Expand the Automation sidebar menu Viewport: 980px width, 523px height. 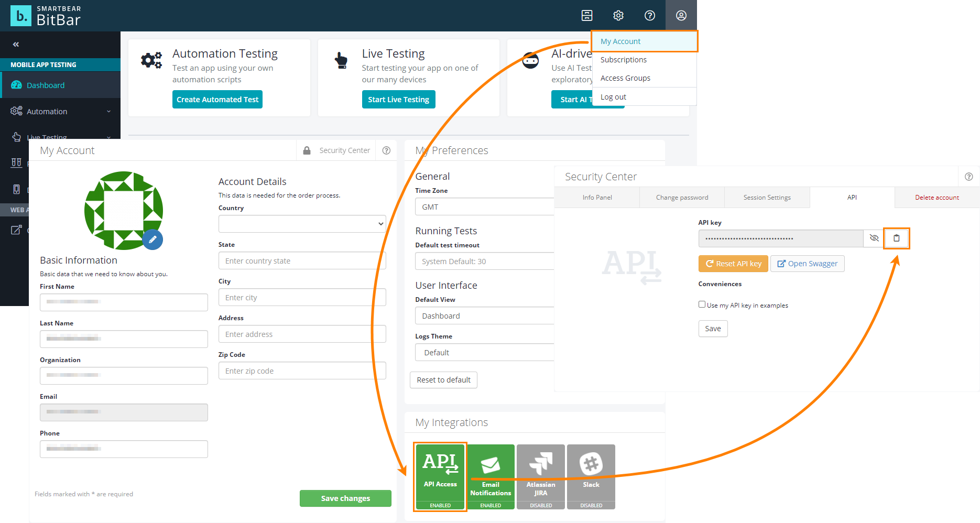pos(60,111)
